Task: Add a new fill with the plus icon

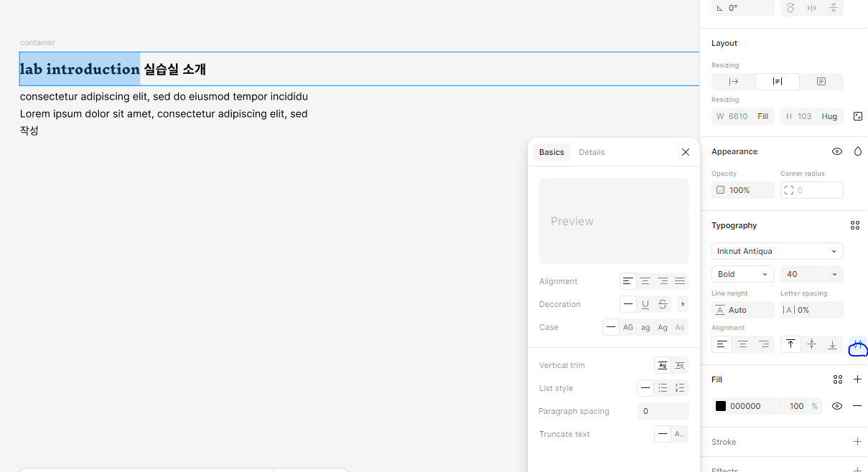Action: pyautogui.click(x=857, y=379)
